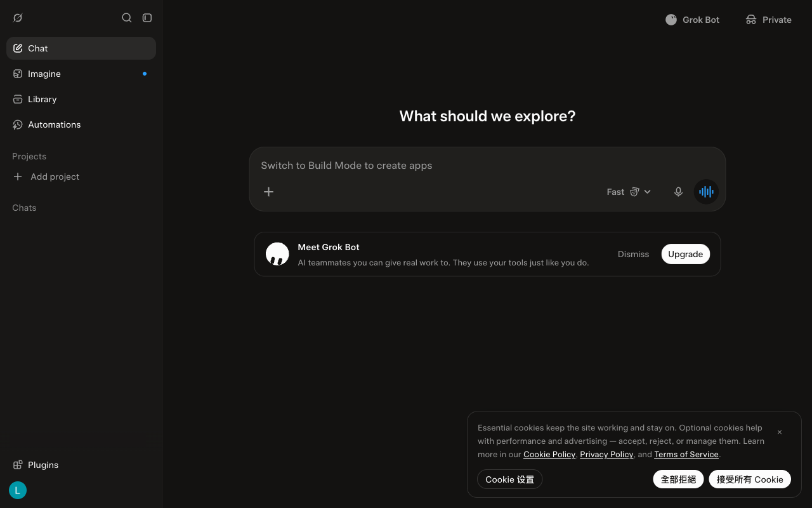Click the Imagine blue notification dot

tap(145, 74)
